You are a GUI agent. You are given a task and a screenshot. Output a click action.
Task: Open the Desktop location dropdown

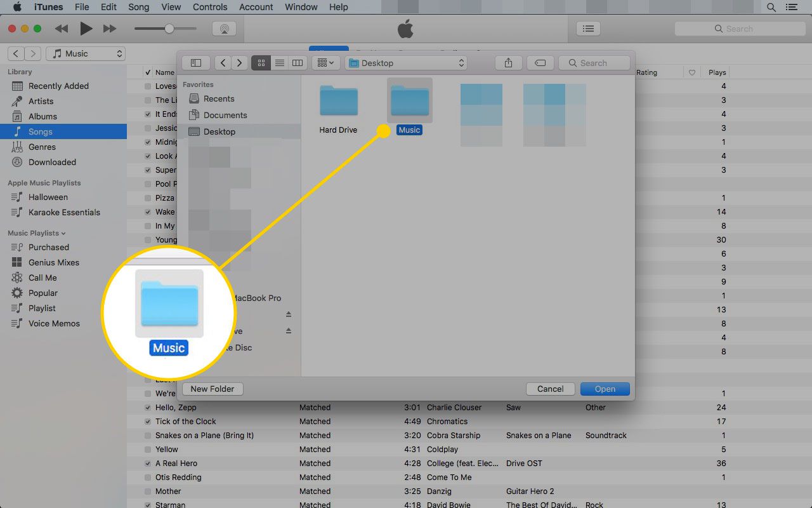[406, 63]
